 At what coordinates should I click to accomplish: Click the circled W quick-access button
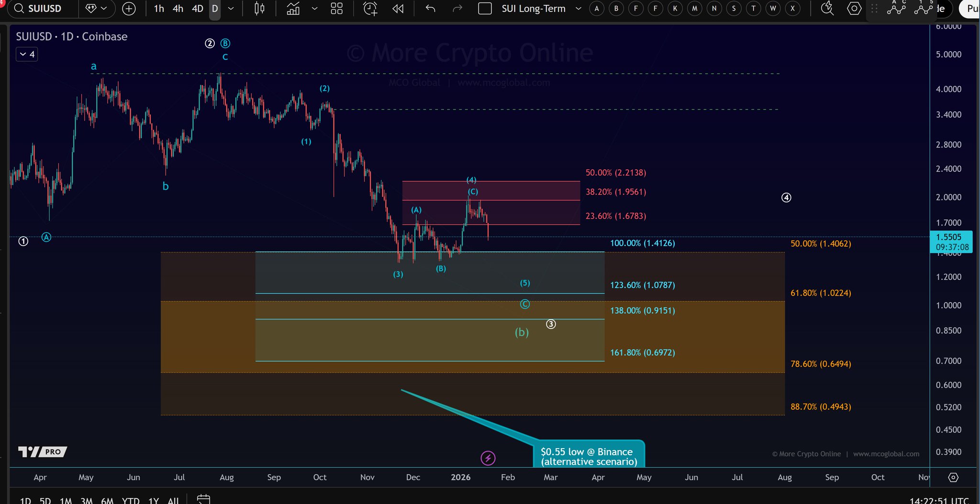pos(773,9)
